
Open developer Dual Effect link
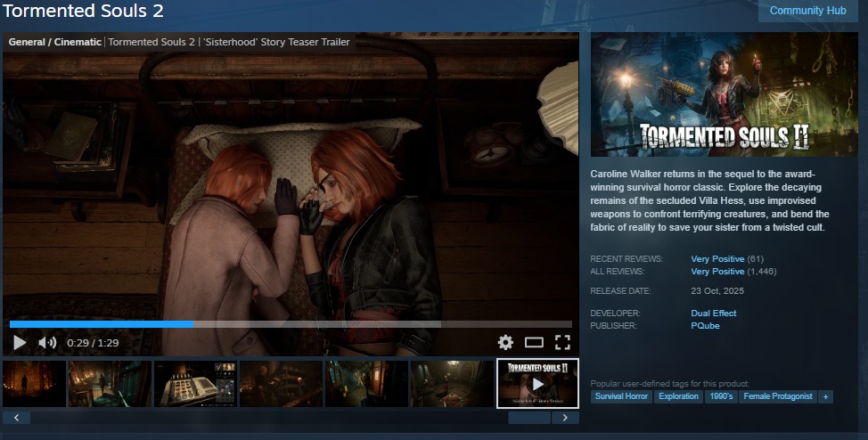point(714,314)
